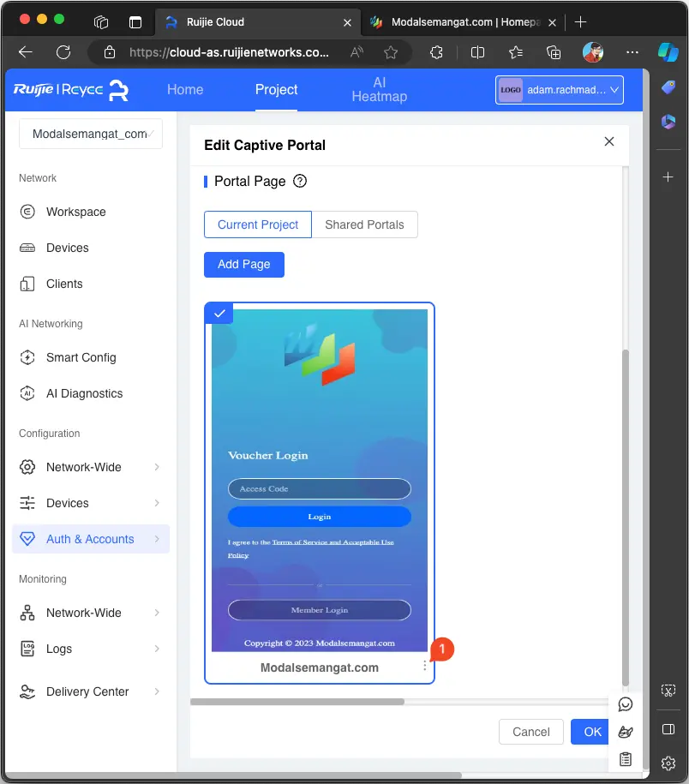Expand Network-Wide under Monitoring
The height and width of the screenshot is (784, 689).
pyautogui.click(x=90, y=613)
